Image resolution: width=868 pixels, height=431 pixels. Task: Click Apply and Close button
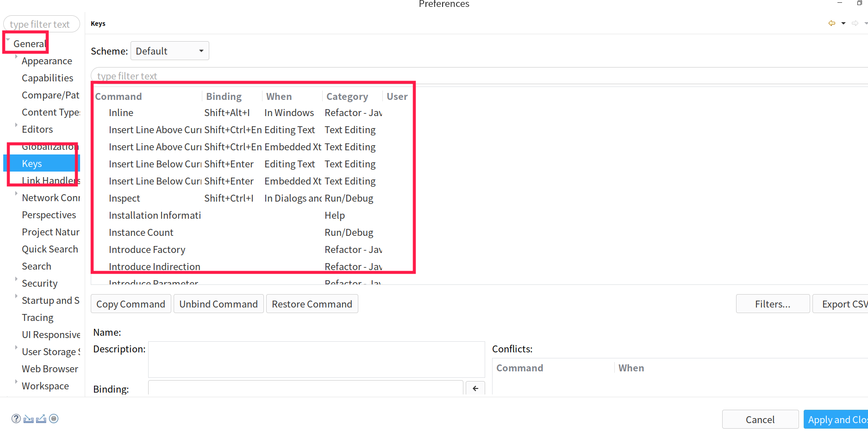(x=836, y=419)
